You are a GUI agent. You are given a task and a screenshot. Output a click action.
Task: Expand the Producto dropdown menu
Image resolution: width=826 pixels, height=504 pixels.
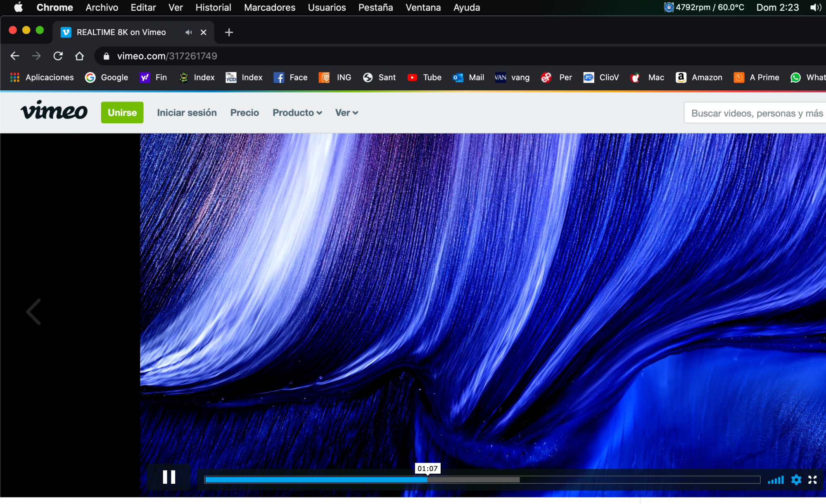coord(297,113)
